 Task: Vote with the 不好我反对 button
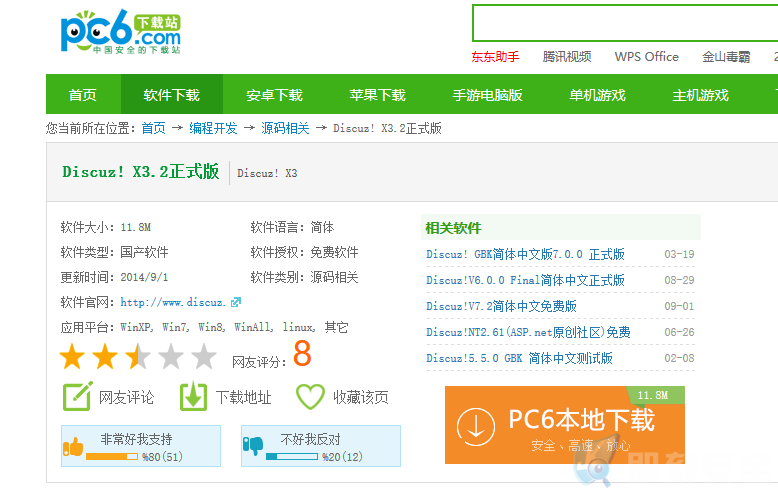click(x=321, y=446)
